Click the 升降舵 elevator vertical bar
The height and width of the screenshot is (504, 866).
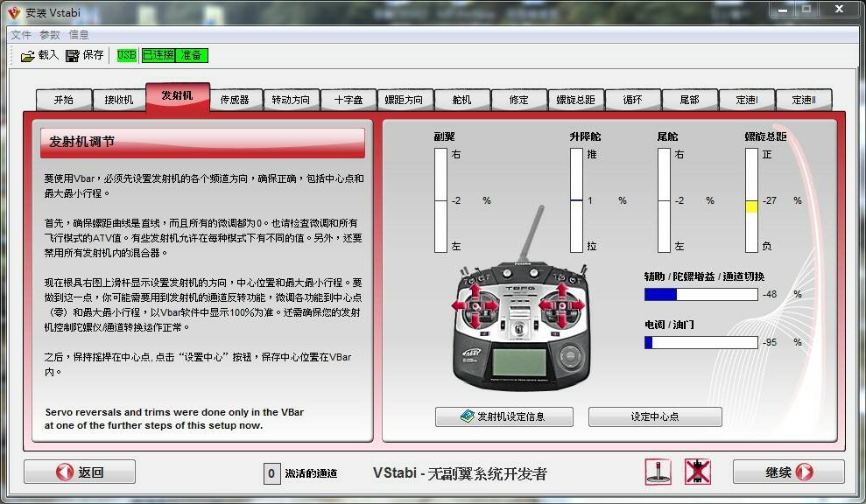pyautogui.click(x=576, y=200)
